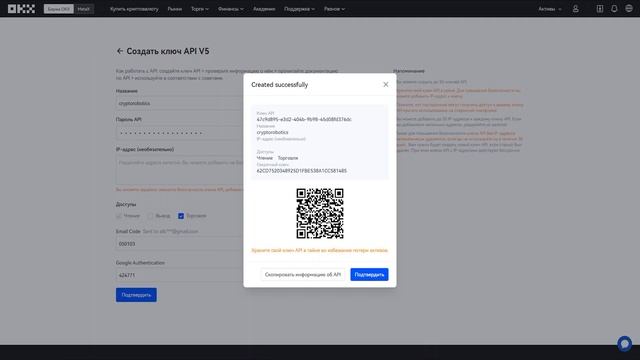Image resolution: width=640 pixels, height=360 pixels.
Task: Open the Академия page
Action: [264, 9]
